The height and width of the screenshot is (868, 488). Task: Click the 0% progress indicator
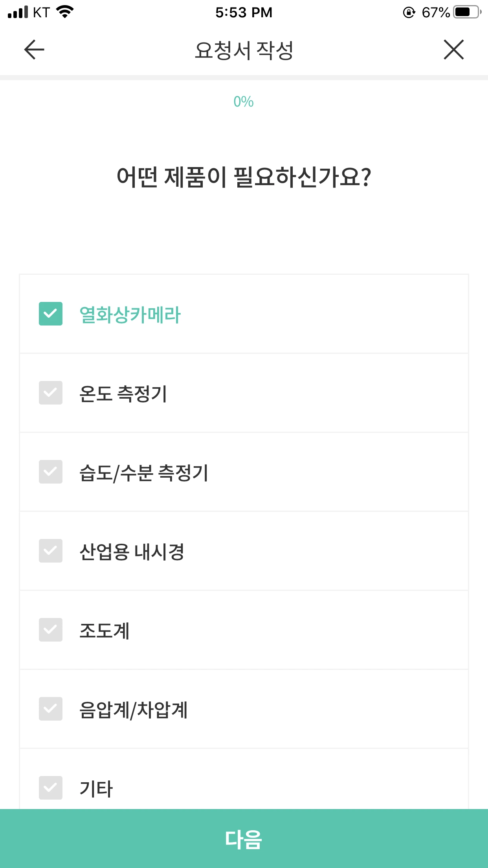click(x=244, y=102)
